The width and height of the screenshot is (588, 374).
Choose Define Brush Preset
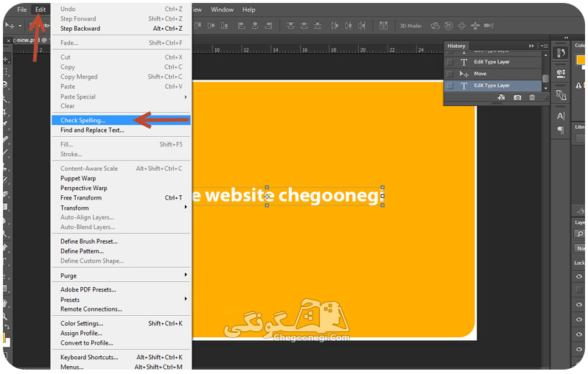(89, 241)
